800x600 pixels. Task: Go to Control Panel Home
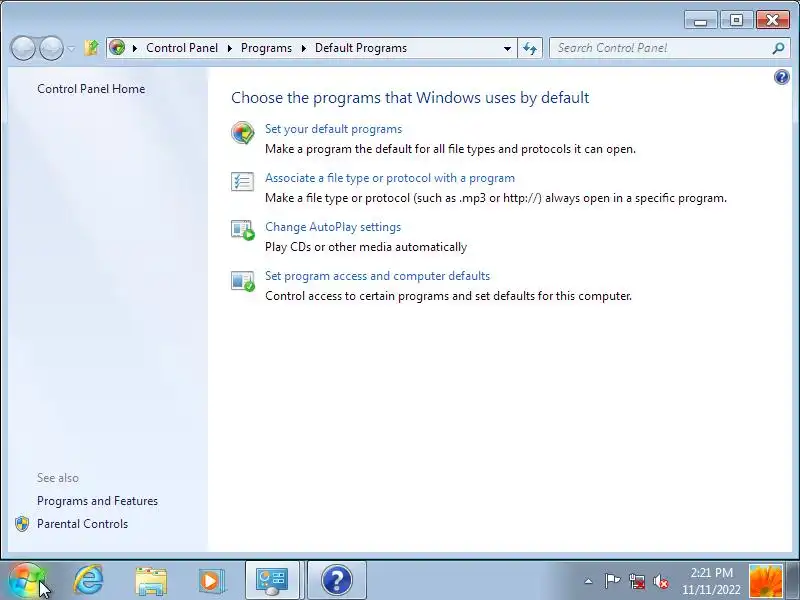click(91, 89)
